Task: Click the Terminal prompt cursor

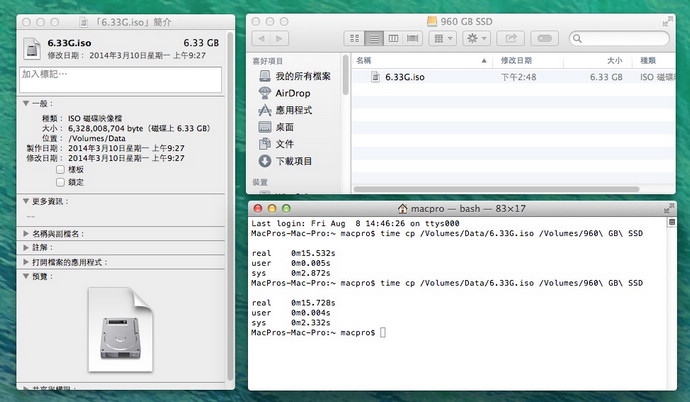Action: pyautogui.click(x=383, y=333)
